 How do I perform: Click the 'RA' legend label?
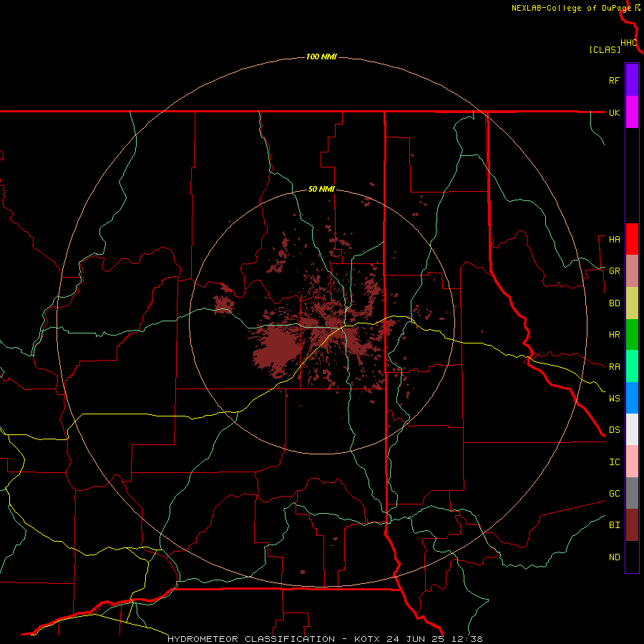614,367
